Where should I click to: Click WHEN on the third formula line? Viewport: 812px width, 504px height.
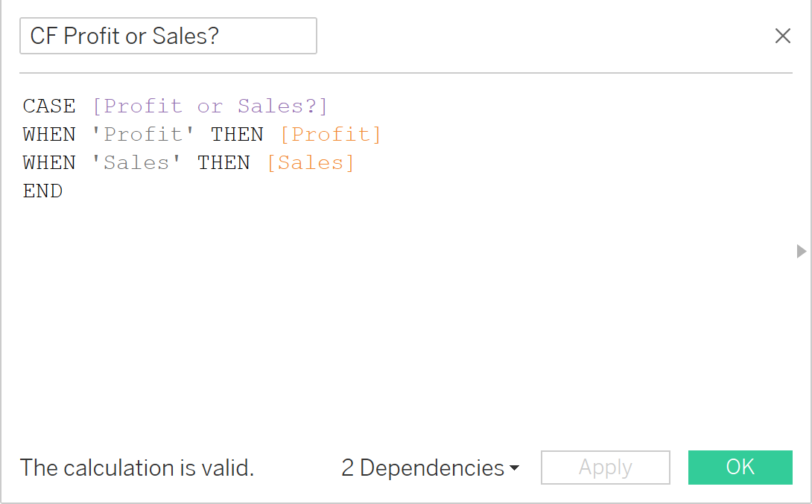[49, 163]
